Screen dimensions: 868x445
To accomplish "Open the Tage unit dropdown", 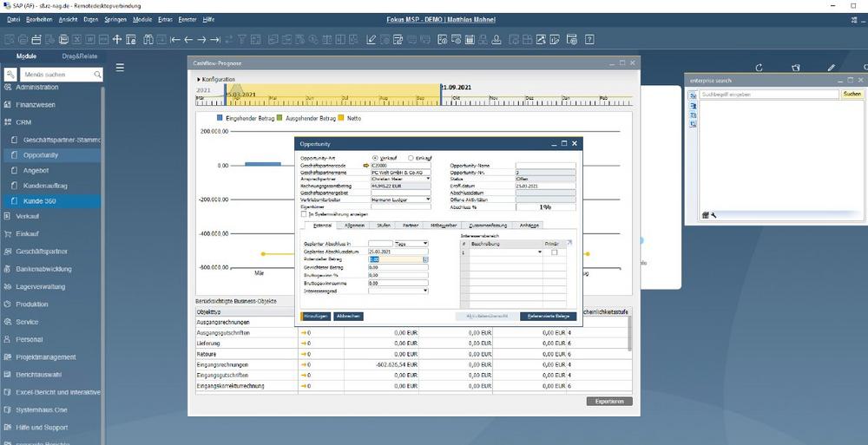I will coord(425,244).
